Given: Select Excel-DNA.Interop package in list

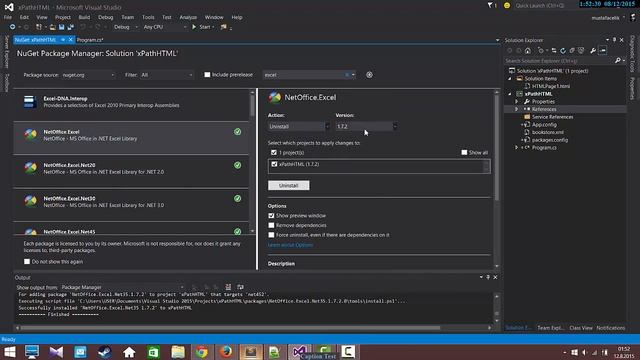Looking at the screenshot, I should (131, 104).
